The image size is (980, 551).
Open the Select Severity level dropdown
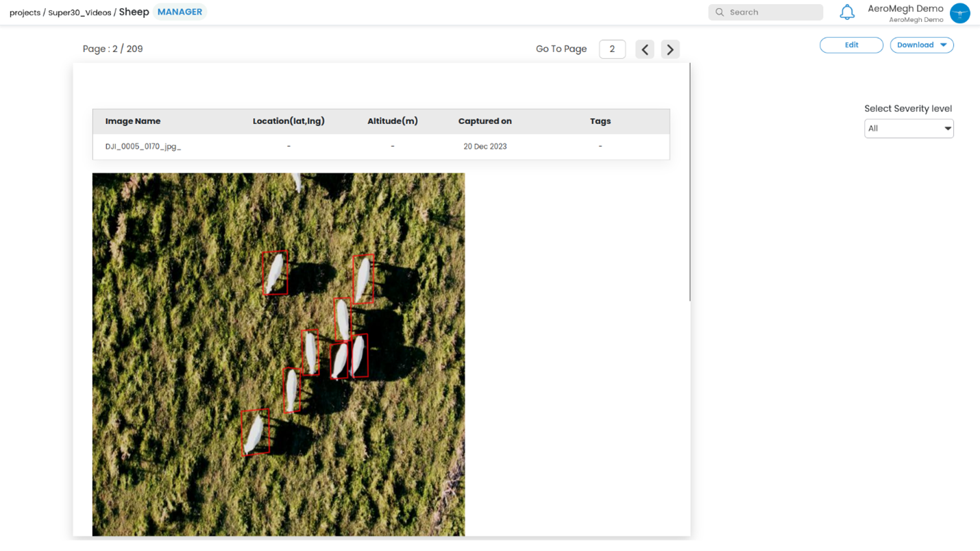(x=908, y=128)
